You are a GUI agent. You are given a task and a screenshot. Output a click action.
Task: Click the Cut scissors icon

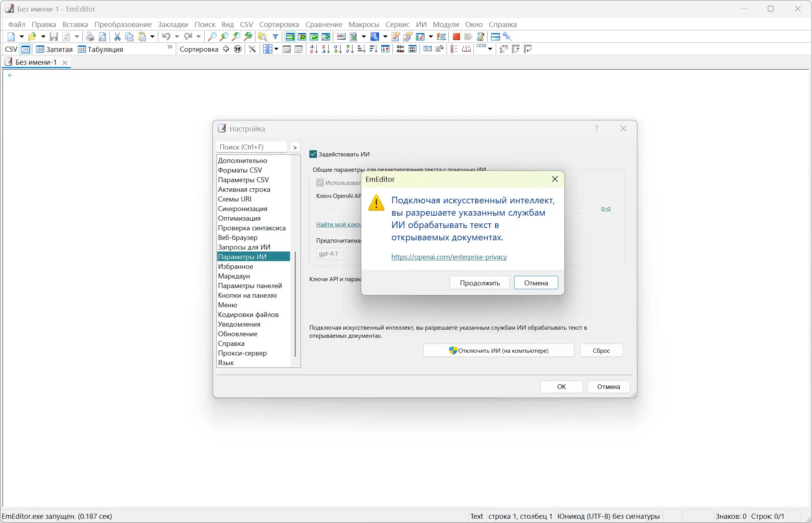tap(117, 37)
